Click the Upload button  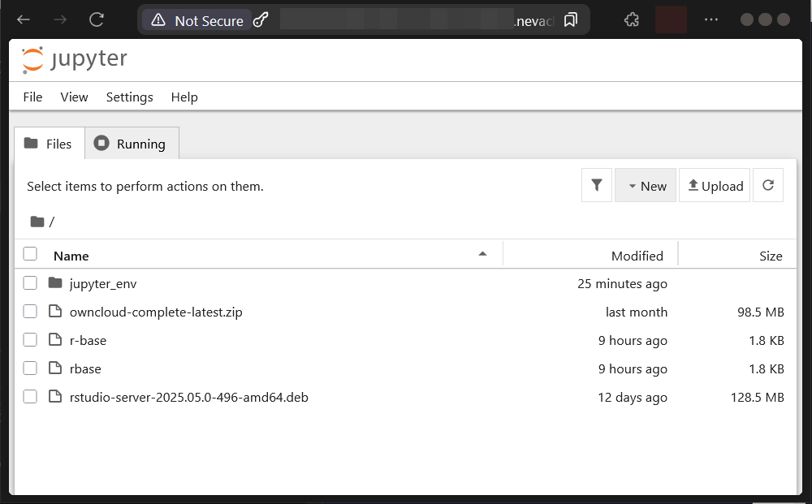[x=715, y=185]
